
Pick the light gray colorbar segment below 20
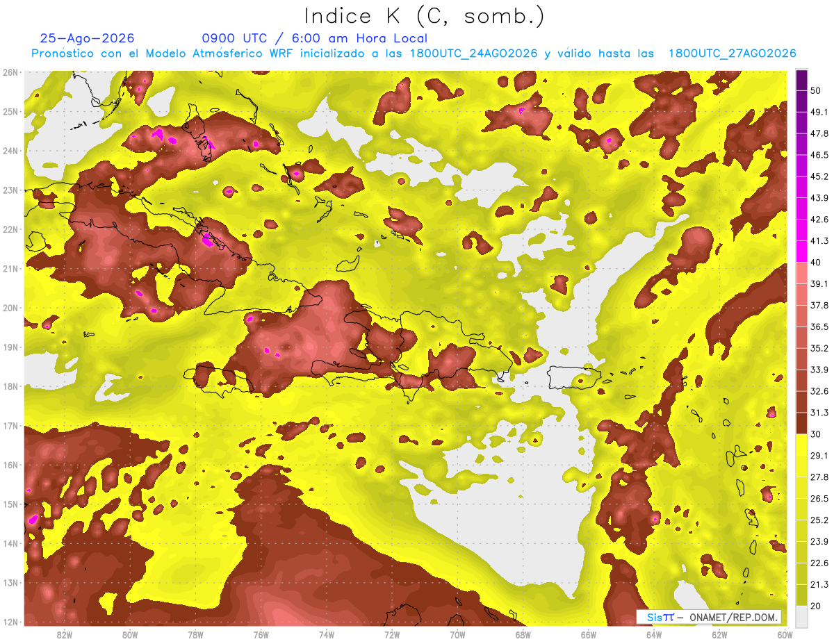[x=801, y=616]
